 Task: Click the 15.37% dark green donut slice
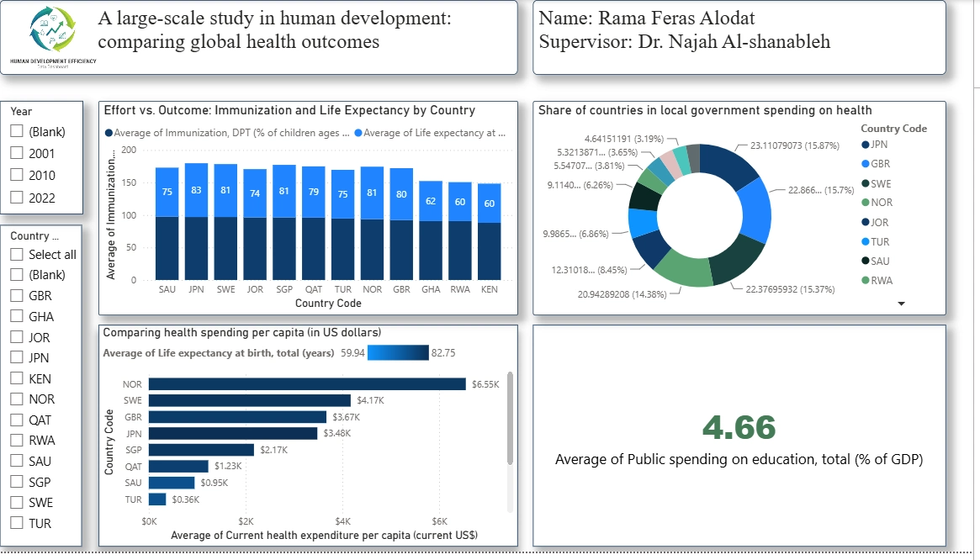738,262
